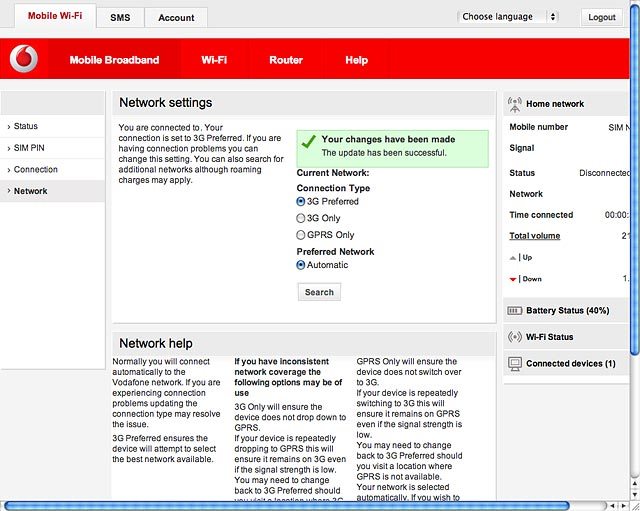Viewport: 640px width, 511px height.
Task: Click the Vodafone logo icon
Action: coord(24,59)
